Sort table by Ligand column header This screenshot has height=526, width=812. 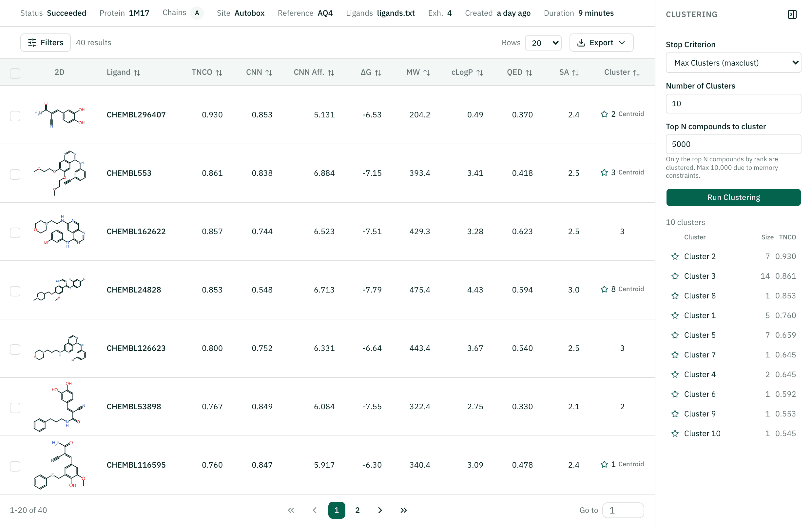123,72
